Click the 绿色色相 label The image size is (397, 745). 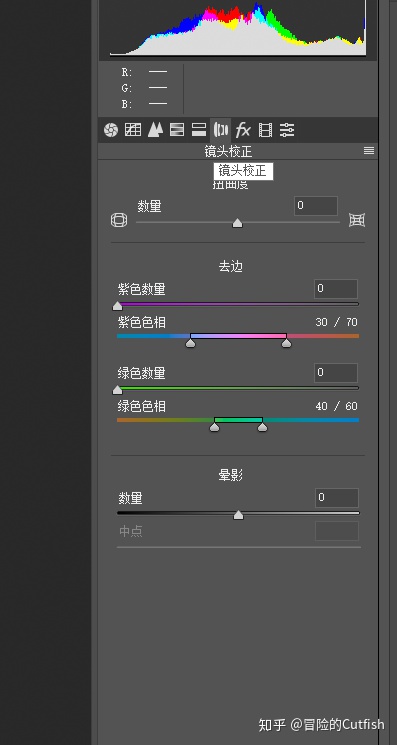pyautogui.click(x=142, y=407)
